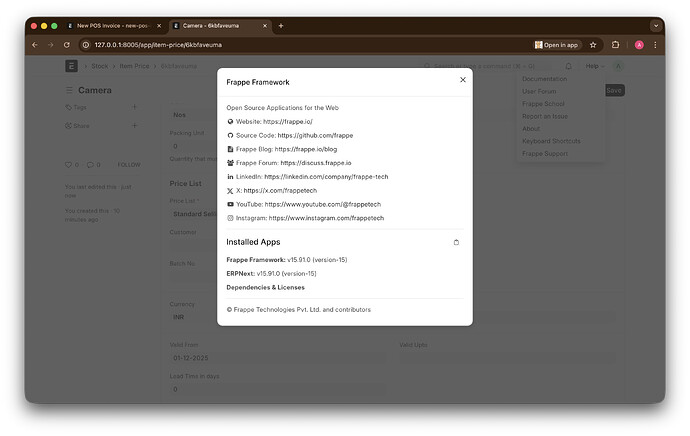Click the site information icon in the address bar
Screen dimensions: 690x436
[x=86, y=45]
